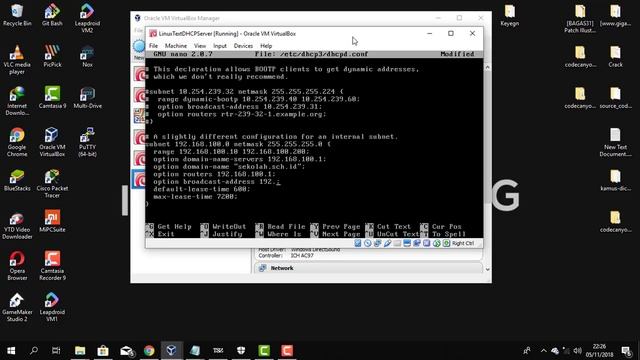This screenshot has width=640, height=360.
Task: Open Recycle Bin on the desktop
Action: click(17, 15)
